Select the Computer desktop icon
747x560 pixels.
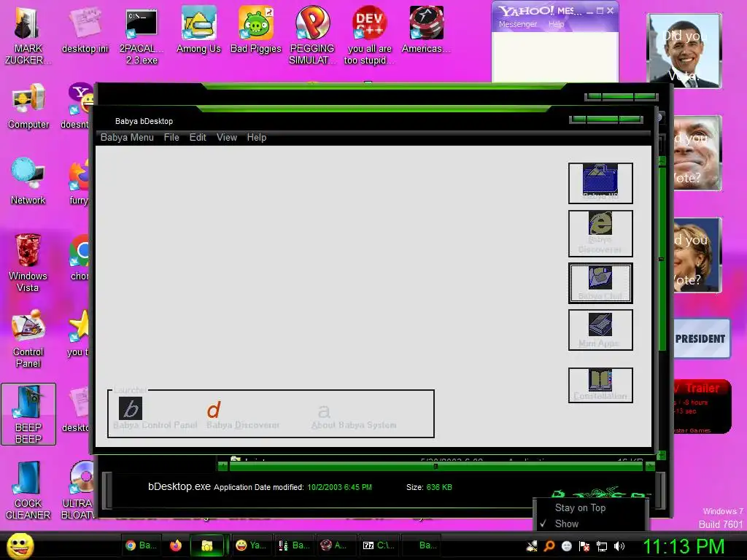click(28, 106)
